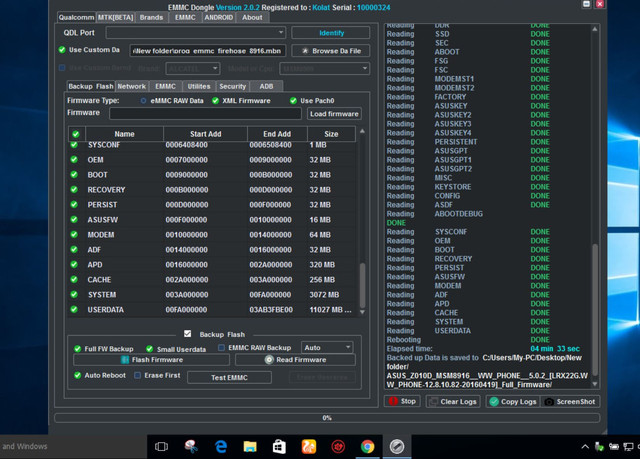
Task: Click the Flash Firmware icon
Action: [125, 359]
